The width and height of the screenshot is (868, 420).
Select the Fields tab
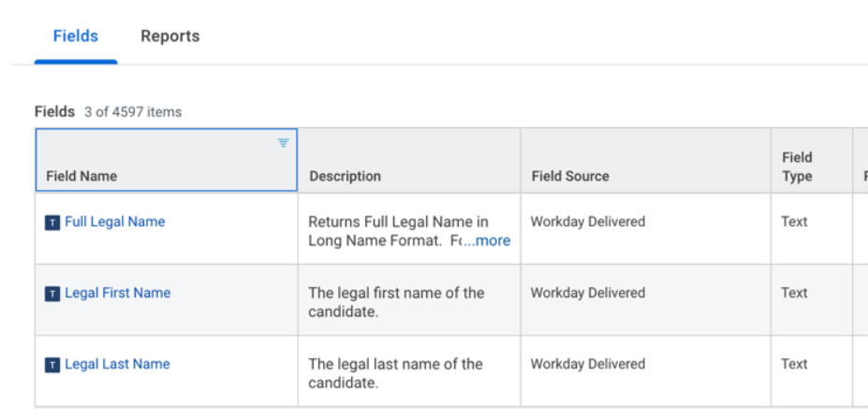(75, 36)
